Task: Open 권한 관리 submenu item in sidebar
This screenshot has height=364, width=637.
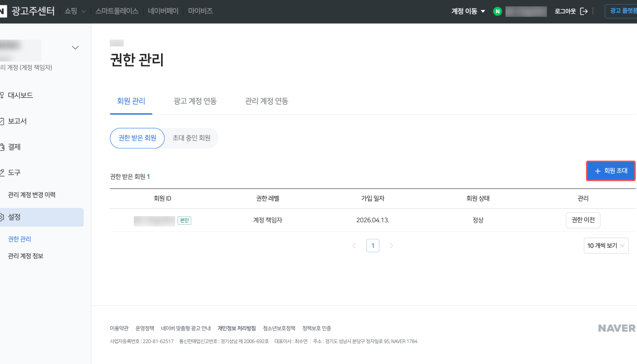Action: coord(20,239)
